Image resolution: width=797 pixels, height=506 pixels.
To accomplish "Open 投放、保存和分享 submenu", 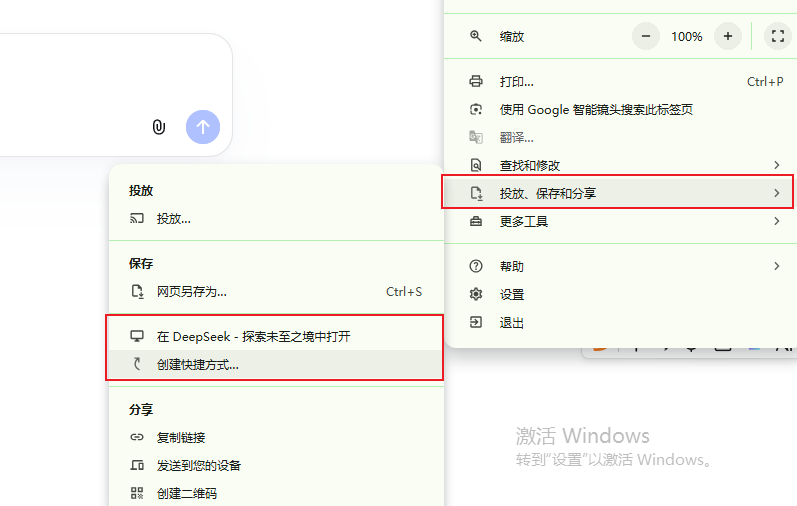I will 618,193.
